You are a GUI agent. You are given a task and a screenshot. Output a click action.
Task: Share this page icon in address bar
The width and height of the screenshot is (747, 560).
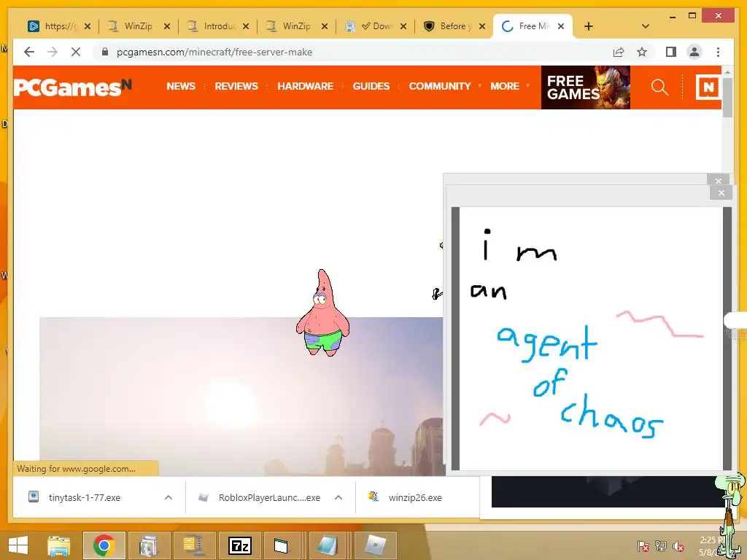tap(619, 52)
